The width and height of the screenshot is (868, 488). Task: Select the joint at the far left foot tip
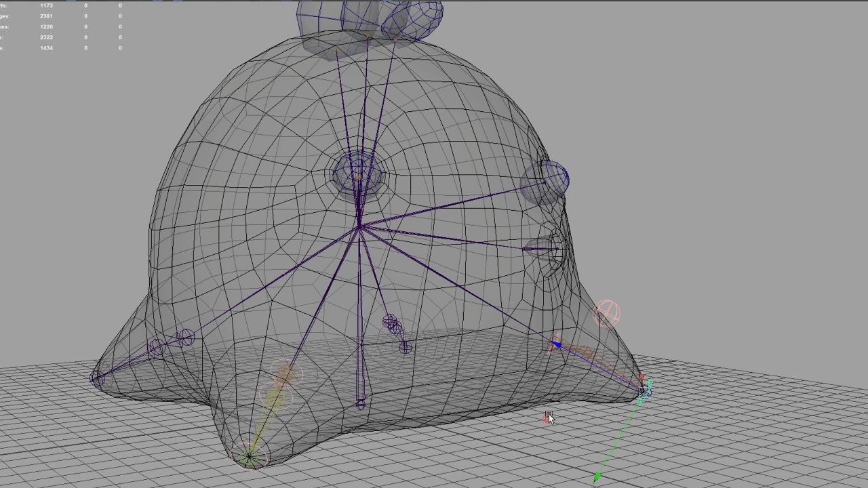(x=97, y=379)
